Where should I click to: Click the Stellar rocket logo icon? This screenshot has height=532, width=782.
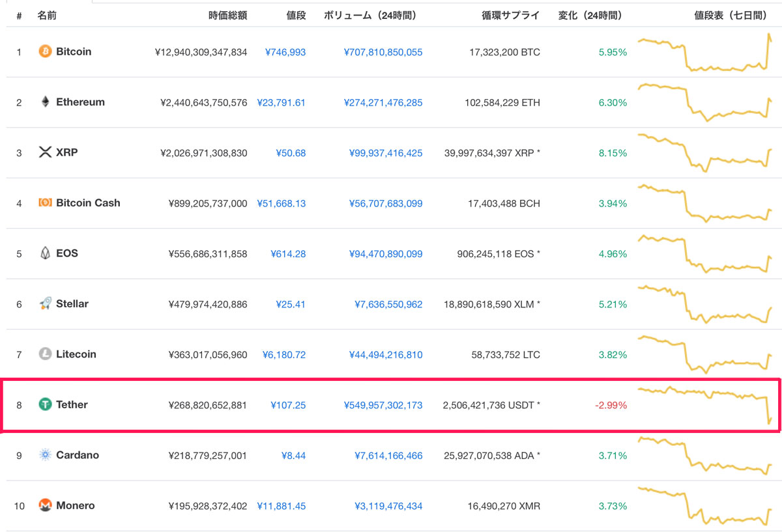coord(45,303)
